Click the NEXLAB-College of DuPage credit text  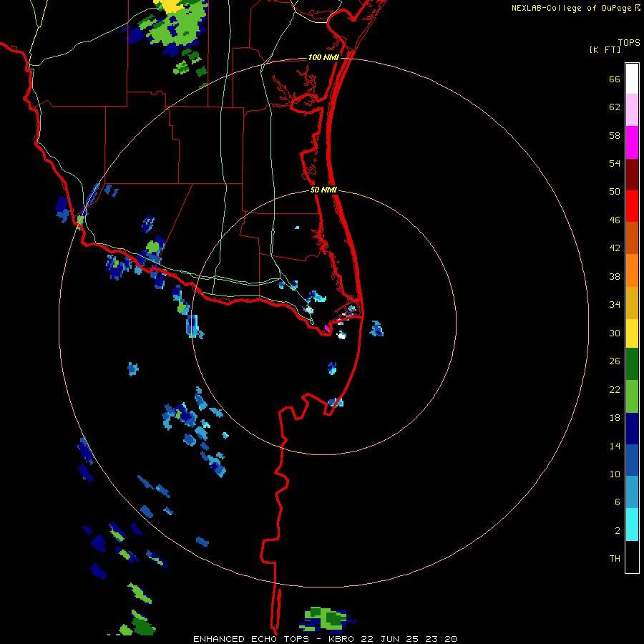tap(571, 8)
